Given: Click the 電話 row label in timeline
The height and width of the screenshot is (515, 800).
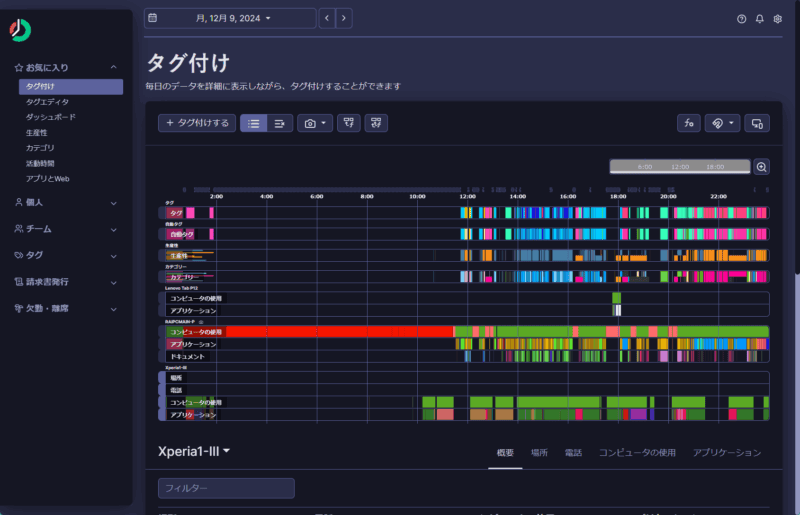Looking at the screenshot, I should point(176,390).
